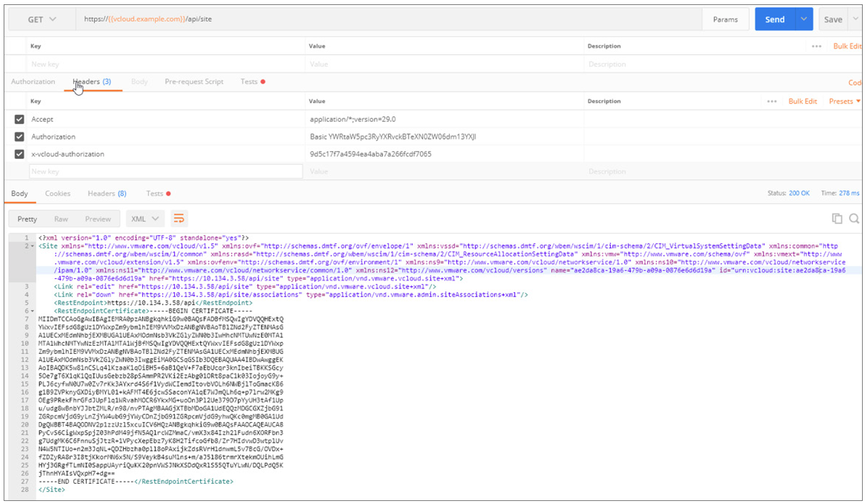Open the GET method dropdown
Image resolution: width=867 pixels, height=504 pixels.
coord(50,19)
